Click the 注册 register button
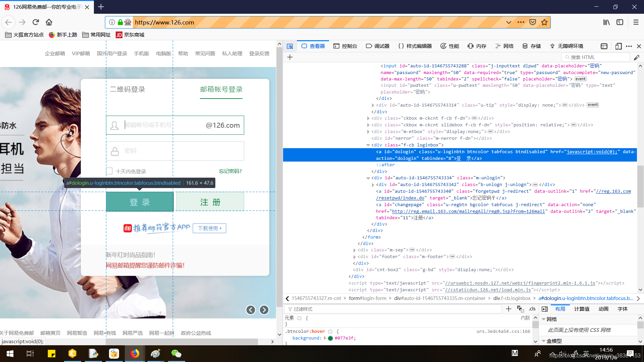The image size is (644, 362). pos(210,202)
